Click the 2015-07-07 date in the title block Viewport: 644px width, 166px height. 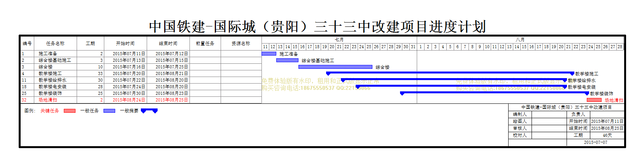595,142
